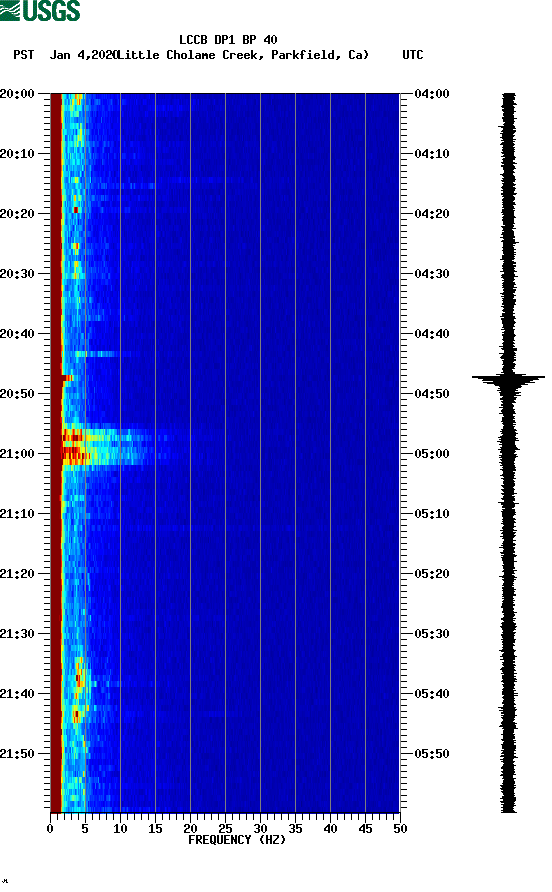Click the 25 Hz frequency tick label
This screenshot has height=892, width=552.
pyautogui.click(x=225, y=829)
